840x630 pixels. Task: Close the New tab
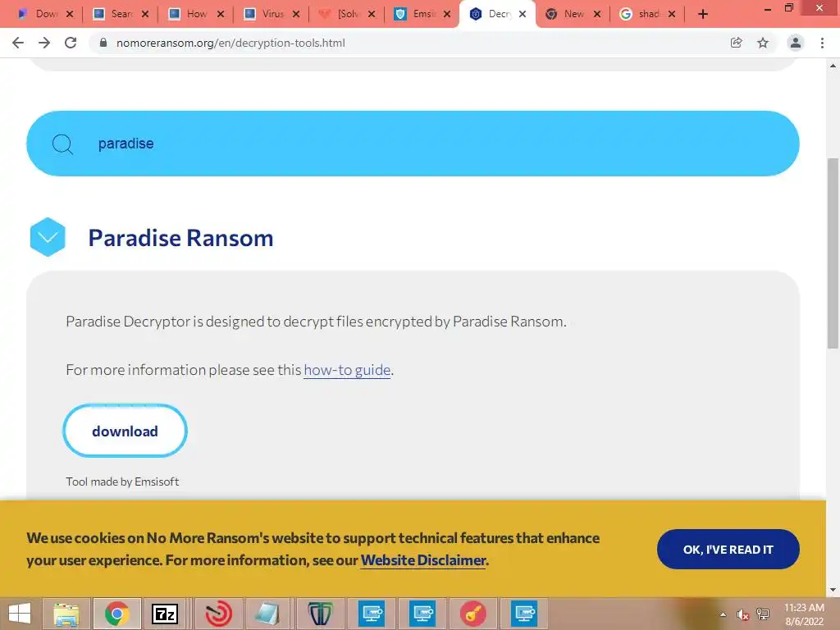[597, 14]
